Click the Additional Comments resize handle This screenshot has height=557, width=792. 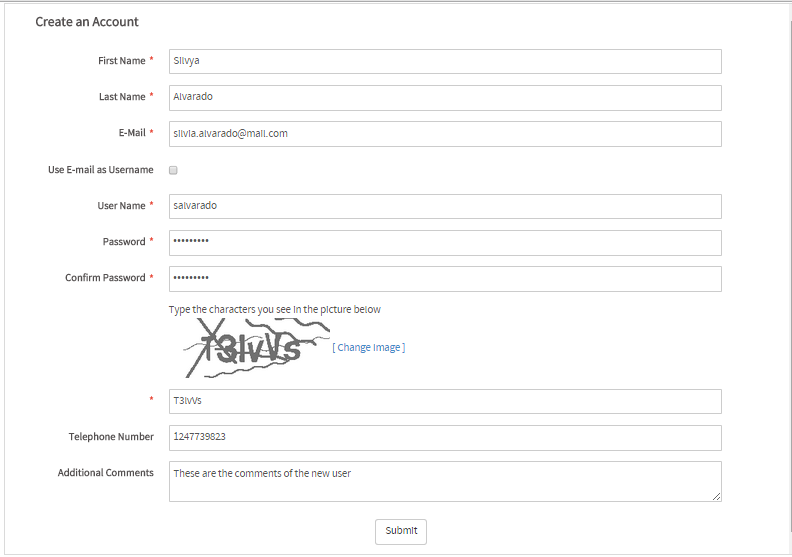click(716, 496)
